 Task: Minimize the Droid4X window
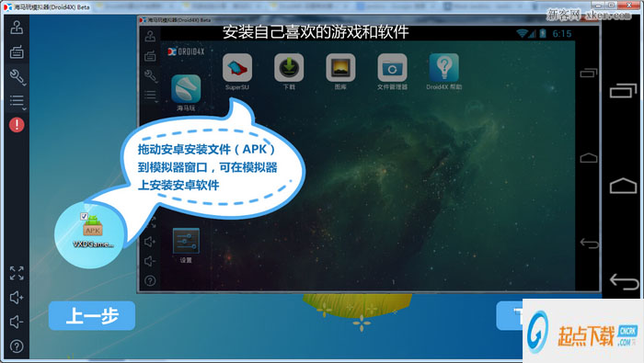598,5
